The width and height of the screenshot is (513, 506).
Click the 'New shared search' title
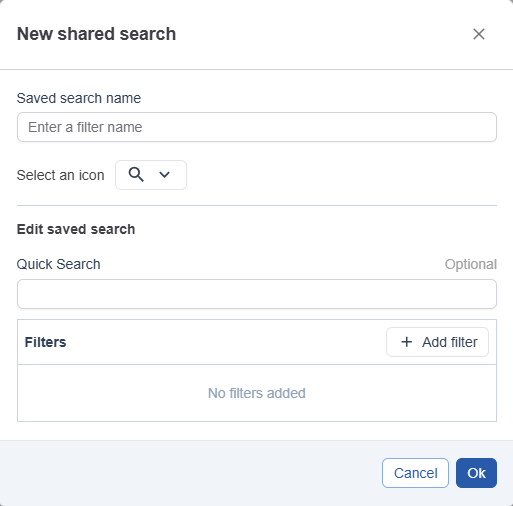coord(96,34)
